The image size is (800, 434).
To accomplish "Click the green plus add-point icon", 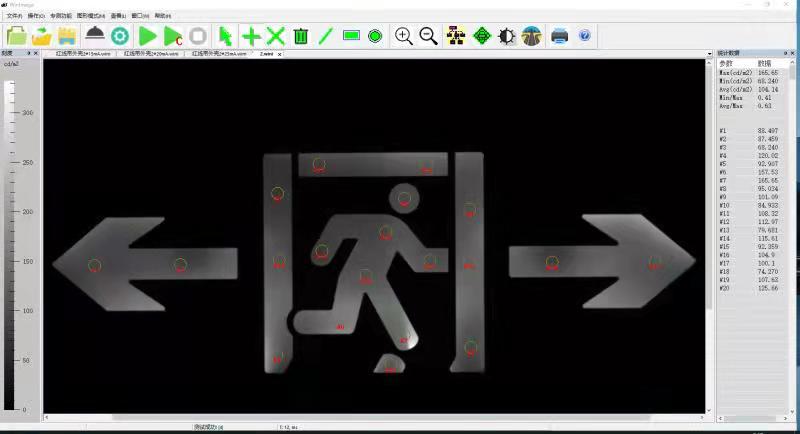I will 252,36.
